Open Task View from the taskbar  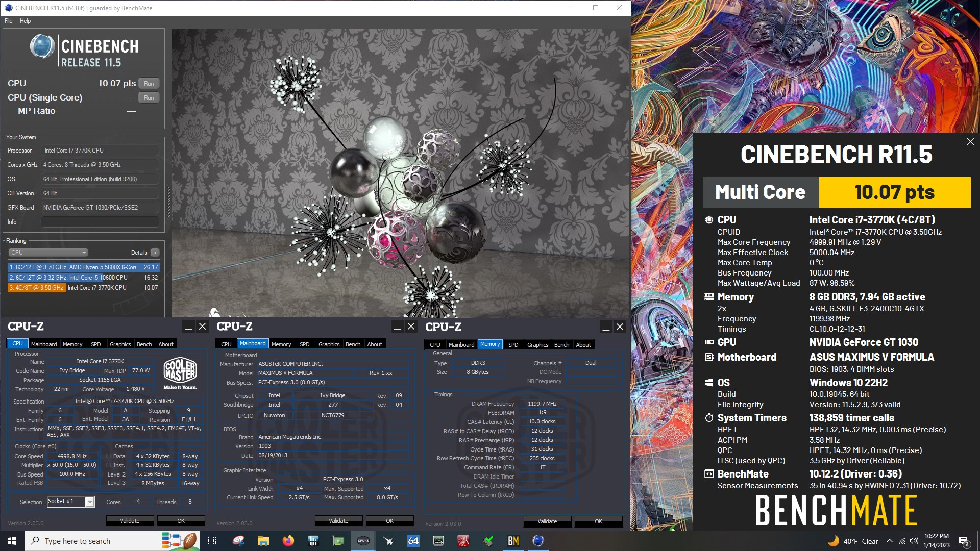click(212, 541)
